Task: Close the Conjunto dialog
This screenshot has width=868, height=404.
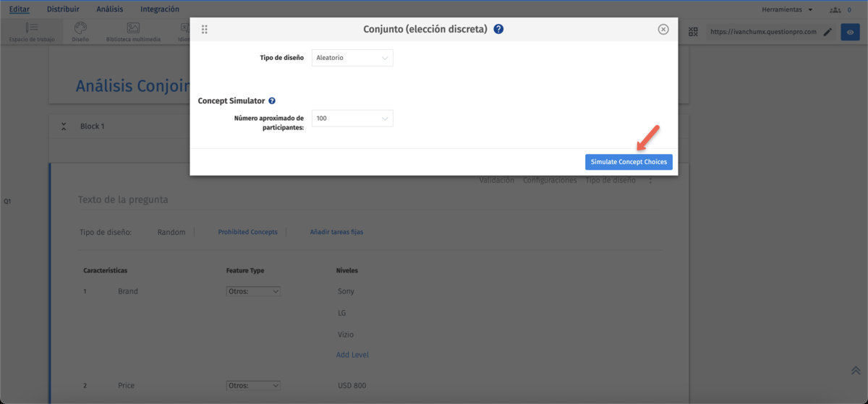Action: tap(663, 30)
